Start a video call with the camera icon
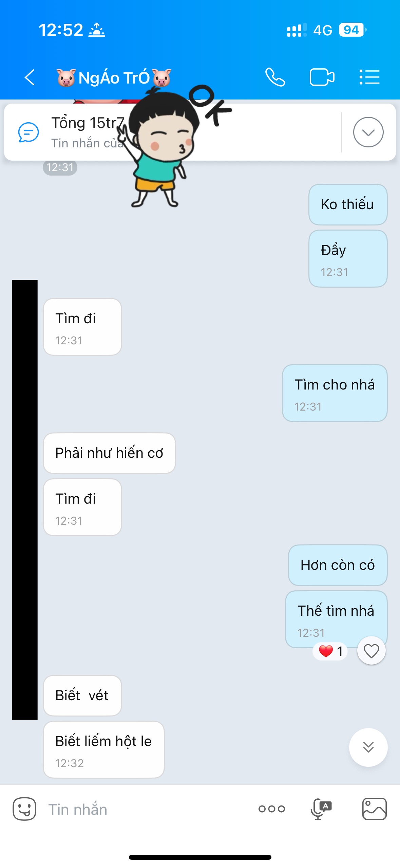Image resolution: width=400 pixels, height=868 pixels. (x=322, y=77)
